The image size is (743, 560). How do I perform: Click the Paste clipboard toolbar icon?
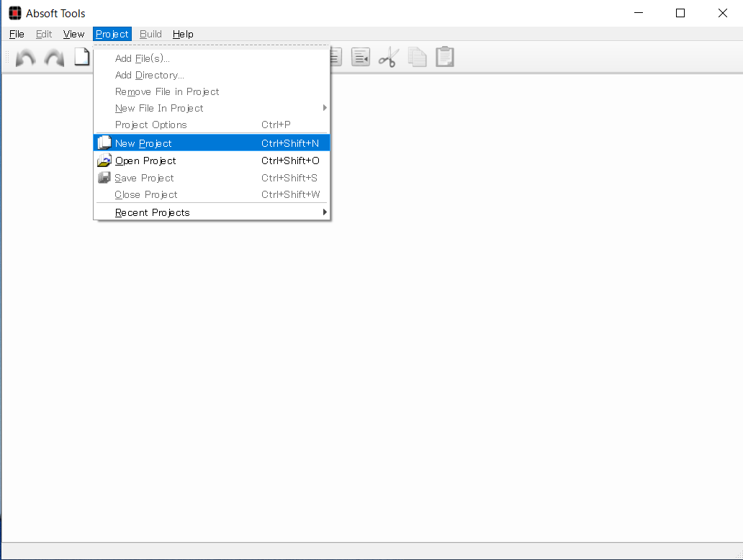tap(445, 57)
